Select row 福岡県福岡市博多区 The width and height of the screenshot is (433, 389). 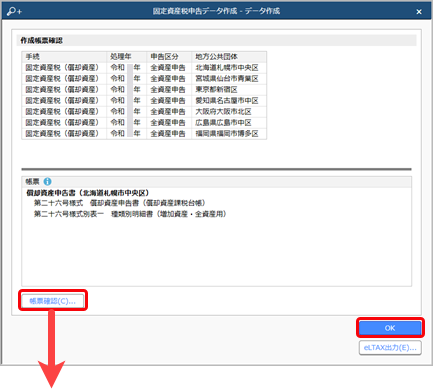tap(144, 134)
